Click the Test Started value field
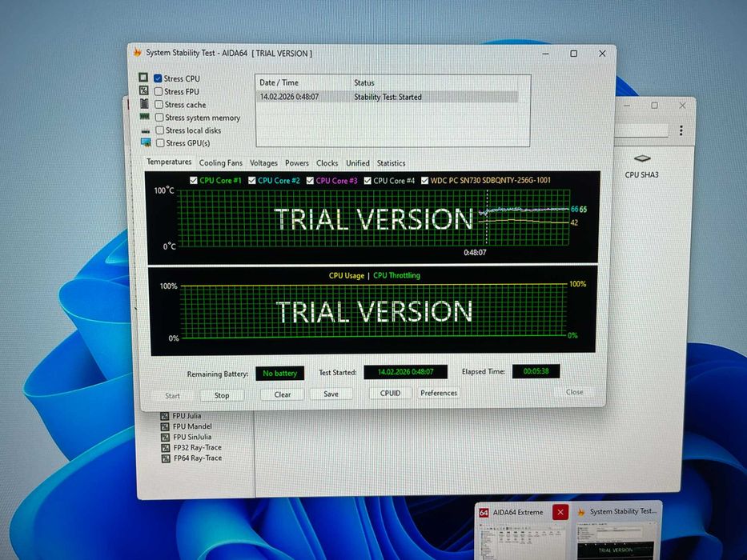The width and height of the screenshot is (747, 560). (x=405, y=372)
